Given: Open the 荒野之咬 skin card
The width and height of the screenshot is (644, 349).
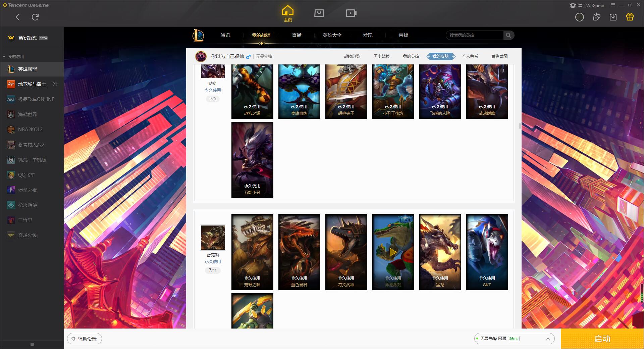Looking at the screenshot, I should (x=252, y=252).
